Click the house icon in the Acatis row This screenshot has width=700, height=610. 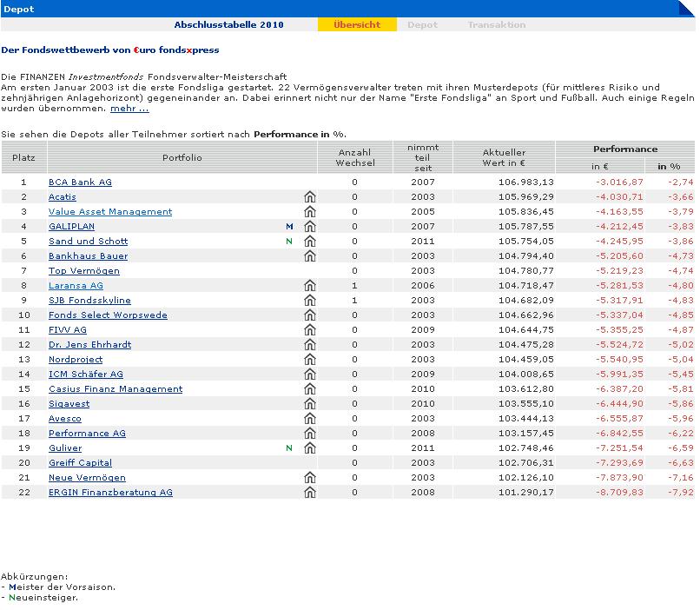pyautogui.click(x=309, y=197)
